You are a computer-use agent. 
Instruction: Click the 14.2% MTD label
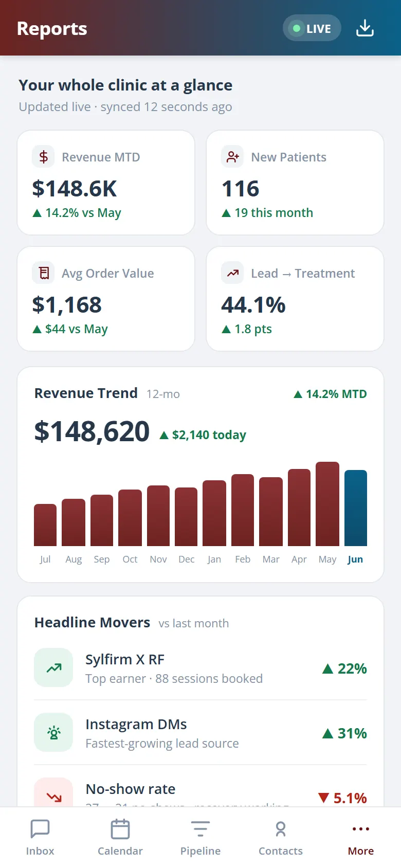point(330,394)
